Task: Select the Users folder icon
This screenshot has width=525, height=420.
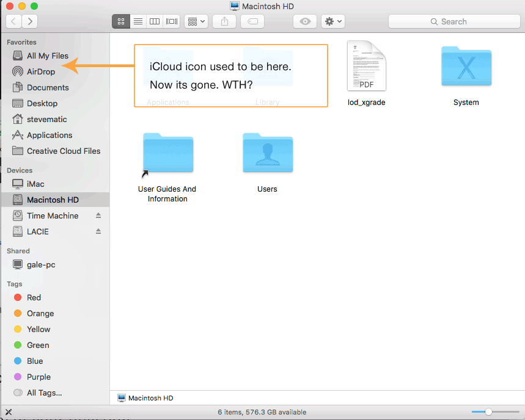Action: (268, 153)
